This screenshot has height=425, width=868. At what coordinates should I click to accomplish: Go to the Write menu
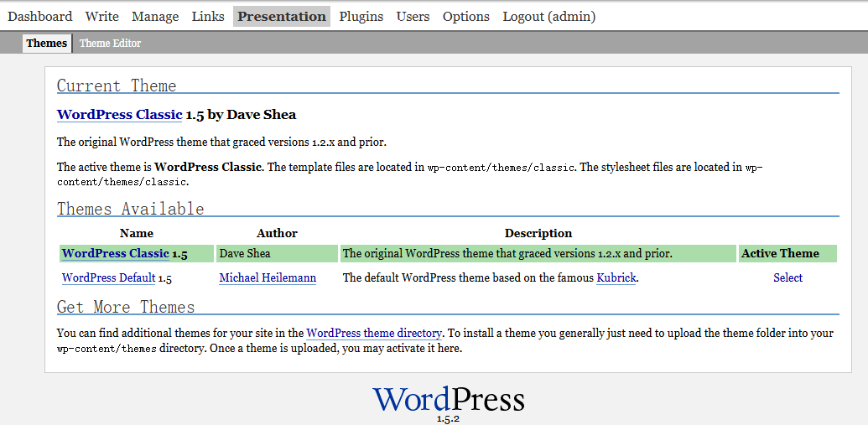pyautogui.click(x=101, y=17)
